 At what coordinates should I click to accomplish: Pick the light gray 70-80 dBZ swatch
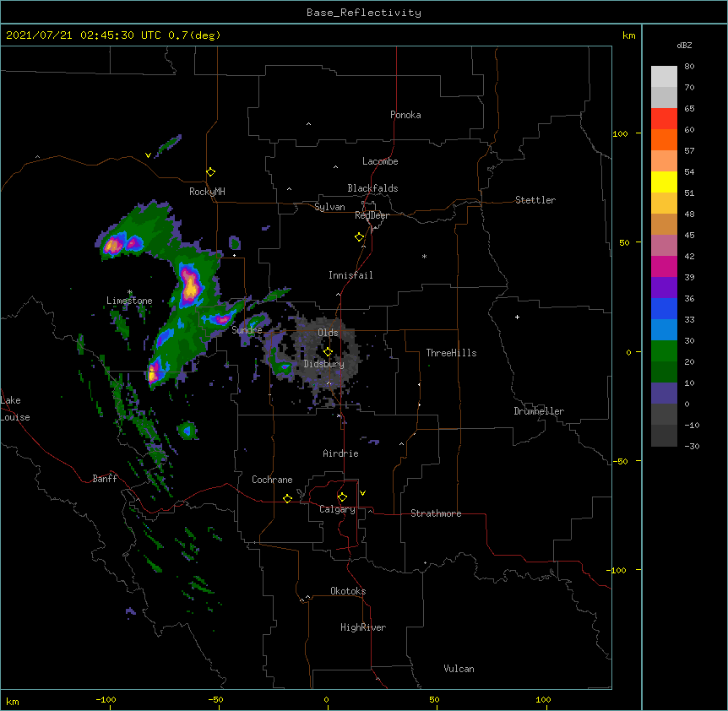point(664,77)
